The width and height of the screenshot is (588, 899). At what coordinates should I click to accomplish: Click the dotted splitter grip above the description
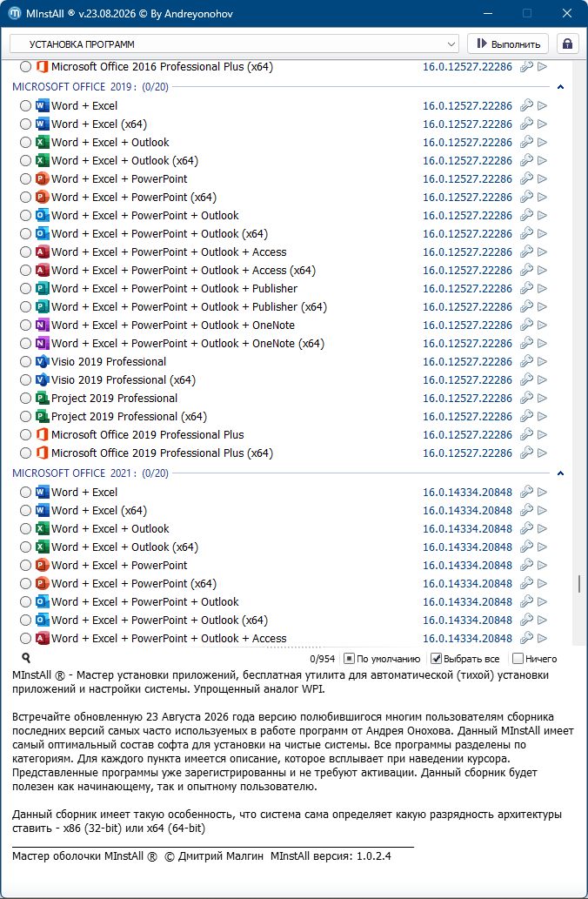(294, 647)
